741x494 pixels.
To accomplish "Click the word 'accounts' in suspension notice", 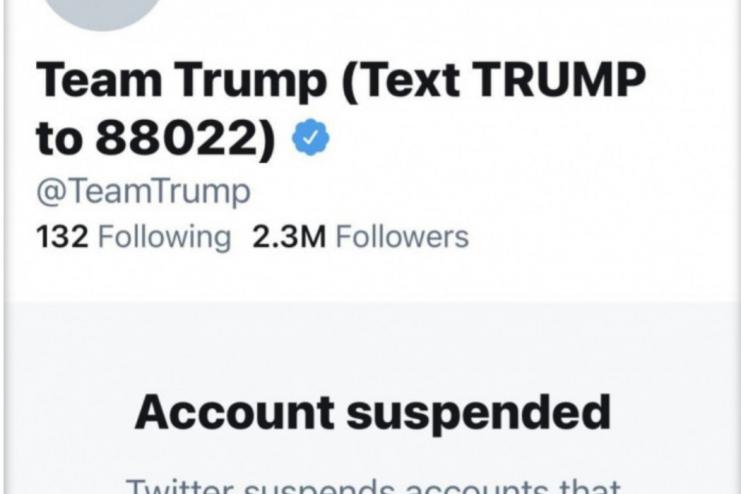I will (472, 488).
